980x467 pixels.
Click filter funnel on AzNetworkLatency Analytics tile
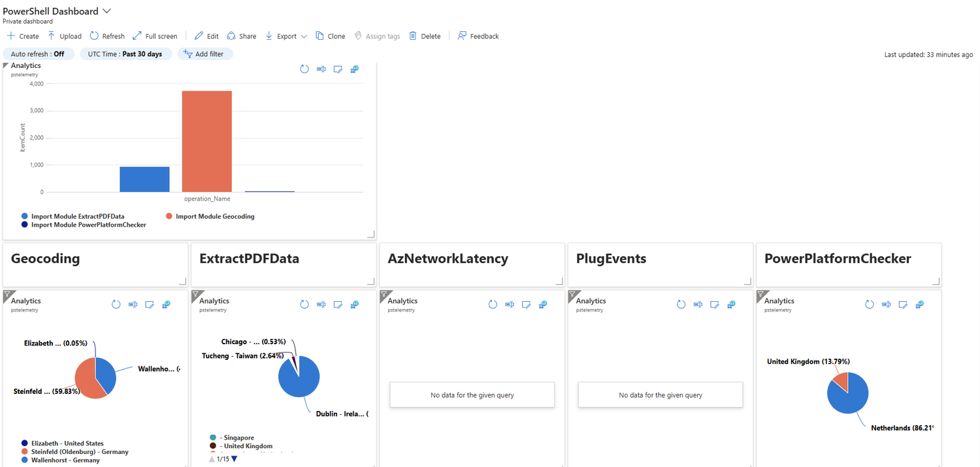pos(384,295)
